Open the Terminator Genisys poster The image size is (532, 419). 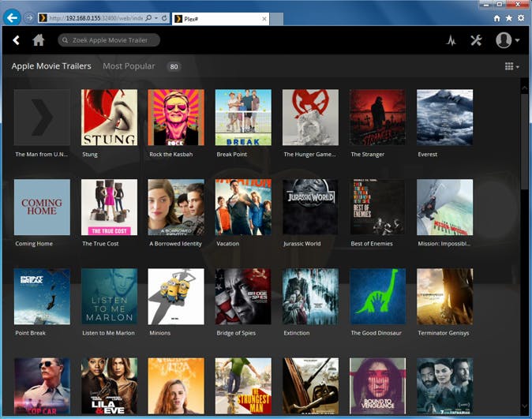point(445,297)
